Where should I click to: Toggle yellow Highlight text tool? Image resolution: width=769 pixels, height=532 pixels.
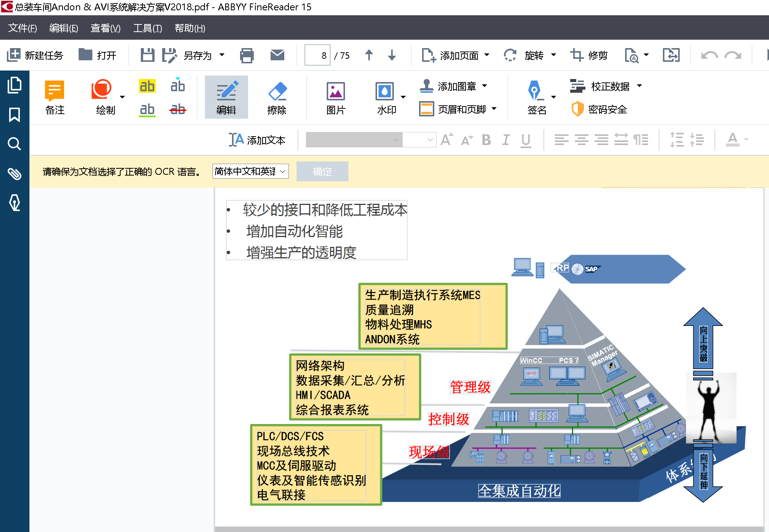[147, 86]
